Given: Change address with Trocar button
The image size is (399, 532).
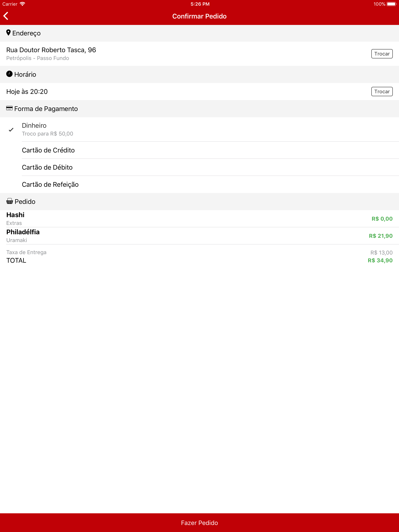Looking at the screenshot, I should point(382,54).
